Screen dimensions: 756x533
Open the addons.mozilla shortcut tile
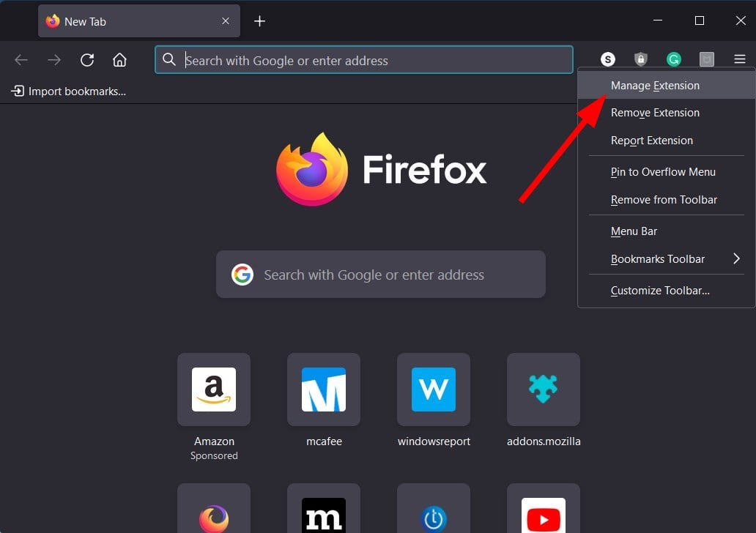(x=544, y=389)
